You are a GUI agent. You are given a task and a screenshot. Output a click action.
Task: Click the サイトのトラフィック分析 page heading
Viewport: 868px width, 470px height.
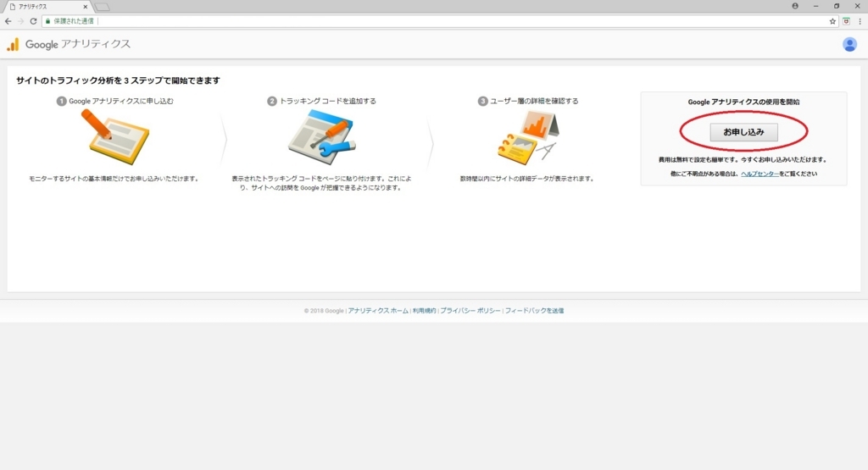coord(118,80)
